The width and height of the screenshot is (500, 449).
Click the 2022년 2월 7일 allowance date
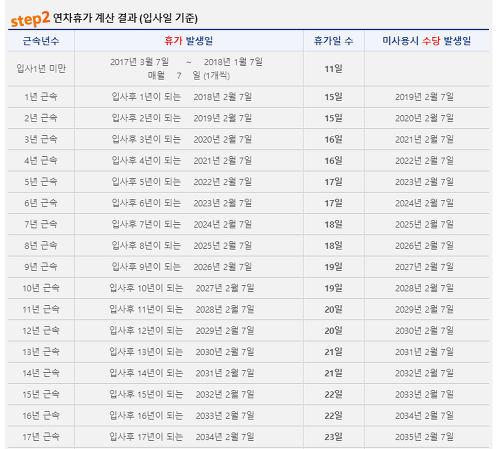pos(424,161)
